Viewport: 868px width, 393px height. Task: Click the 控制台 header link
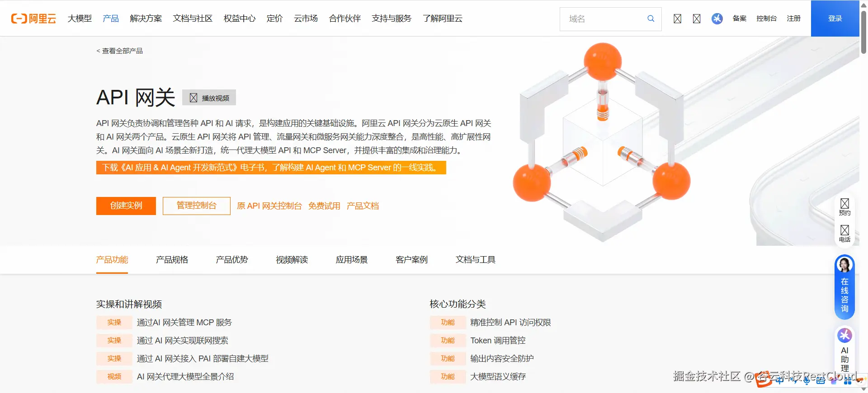click(766, 19)
